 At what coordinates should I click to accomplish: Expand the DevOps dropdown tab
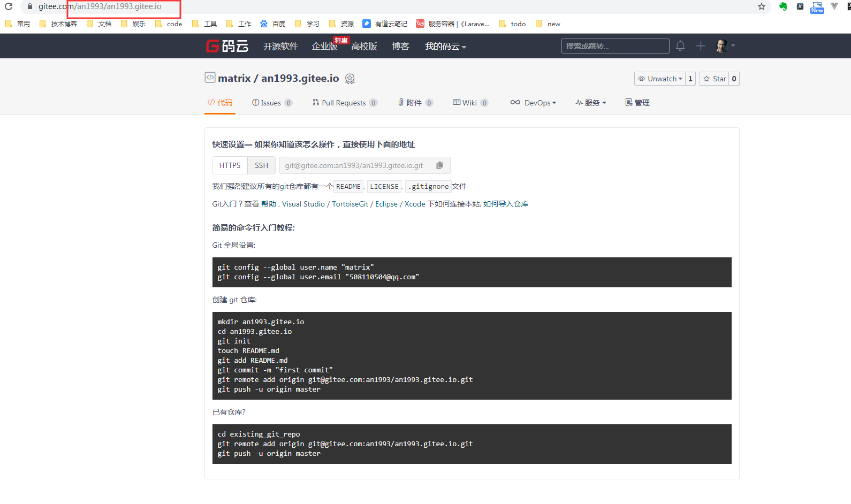(533, 103)
